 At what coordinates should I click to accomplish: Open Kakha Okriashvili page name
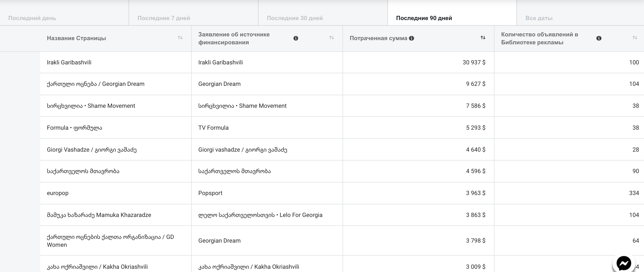pyautogui.click(x=97, y=267)
